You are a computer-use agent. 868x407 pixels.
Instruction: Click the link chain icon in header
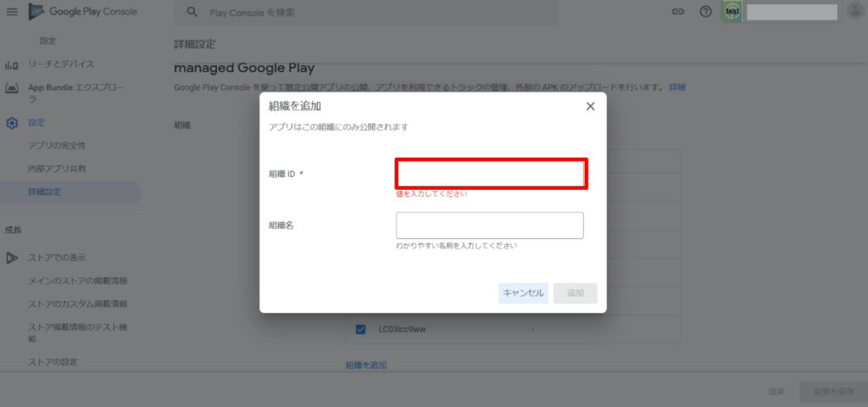point(677,12)
